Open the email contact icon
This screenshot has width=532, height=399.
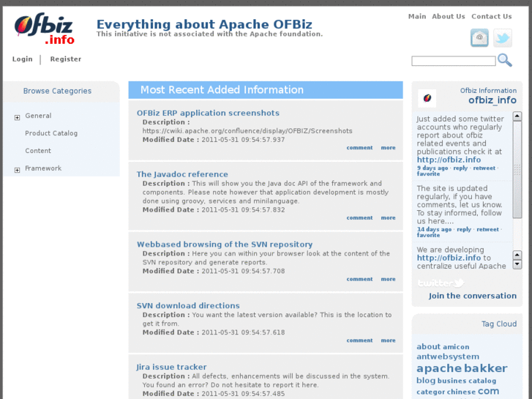[x=479, y=37]
